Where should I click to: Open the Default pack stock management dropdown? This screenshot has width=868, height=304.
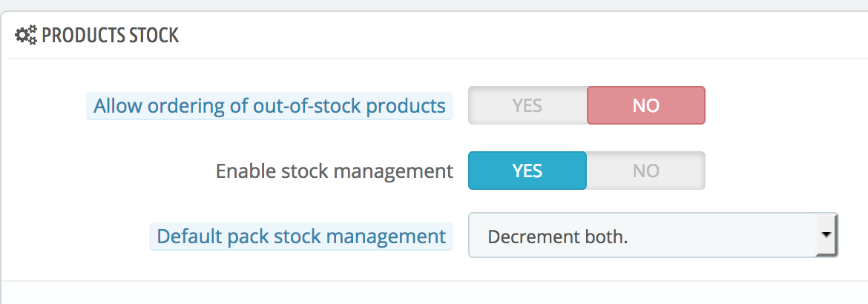click(642, 237)
